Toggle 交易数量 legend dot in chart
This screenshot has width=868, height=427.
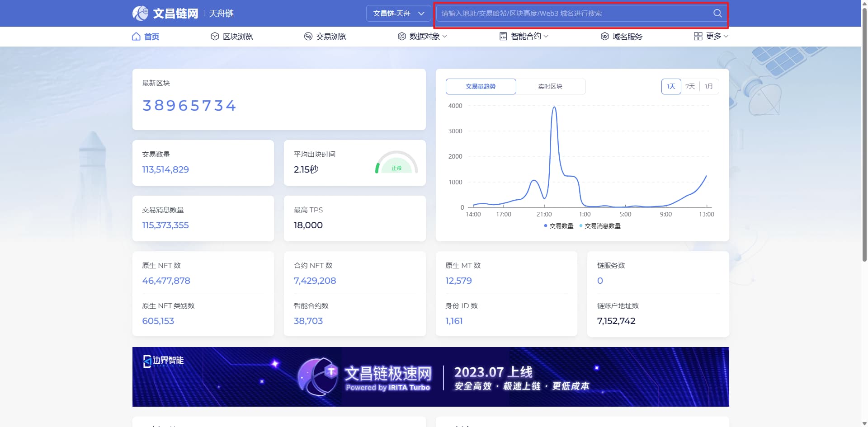tap(546, 225)
